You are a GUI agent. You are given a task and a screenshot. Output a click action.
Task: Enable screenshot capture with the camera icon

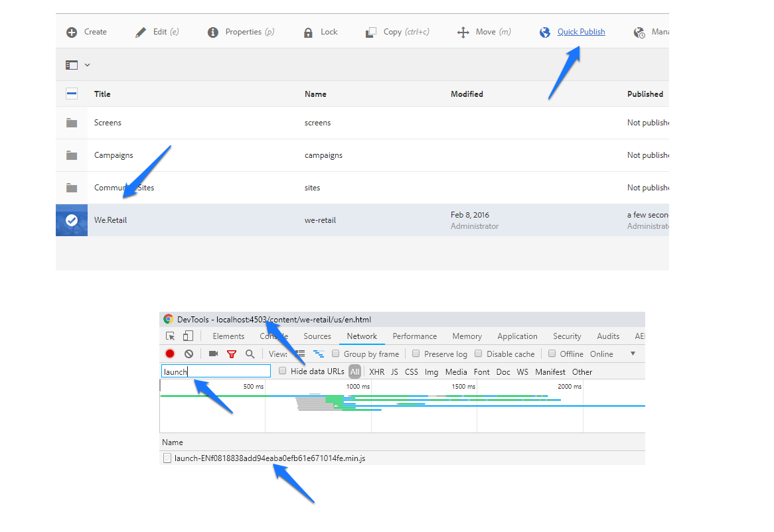212,354
